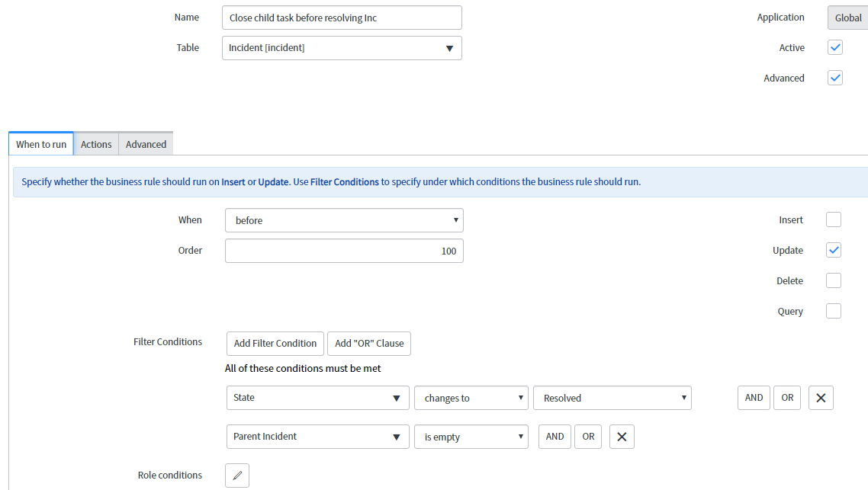The width and height of the screenshot is (868, 490).
Task: Open the Table dropdown showing Incident
Action: (341, 47)
